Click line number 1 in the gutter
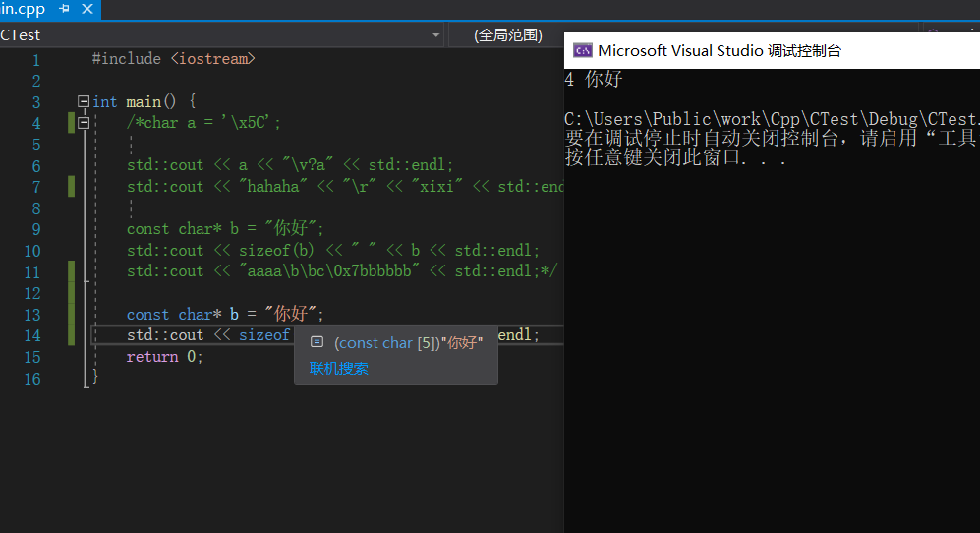The width and height of the screenshot is (980, 533). [x=35, y=59]
